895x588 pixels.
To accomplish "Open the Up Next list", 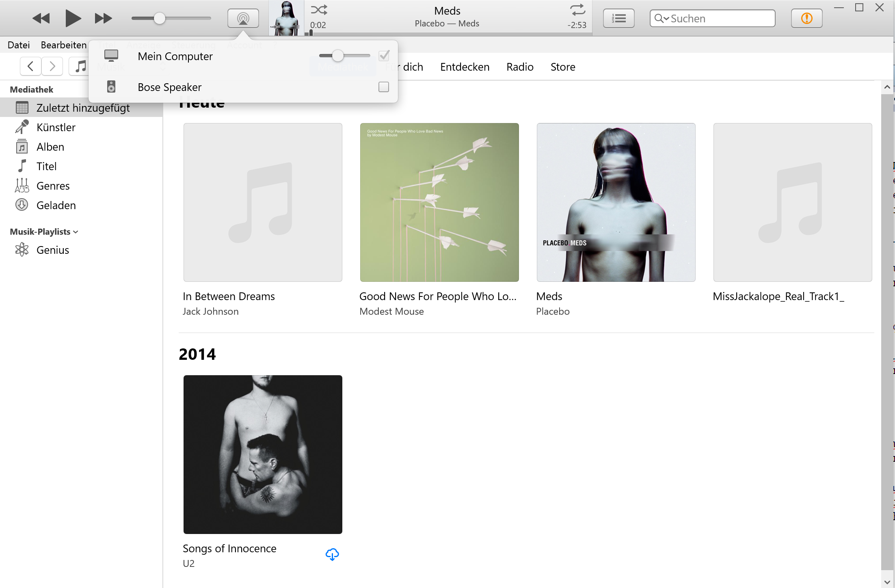I will coord(618,18).
